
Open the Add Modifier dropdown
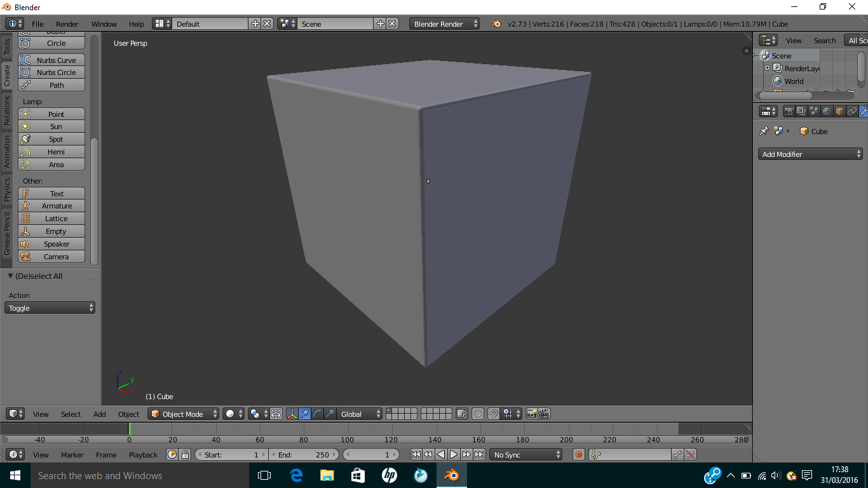(x=810, y=154)
